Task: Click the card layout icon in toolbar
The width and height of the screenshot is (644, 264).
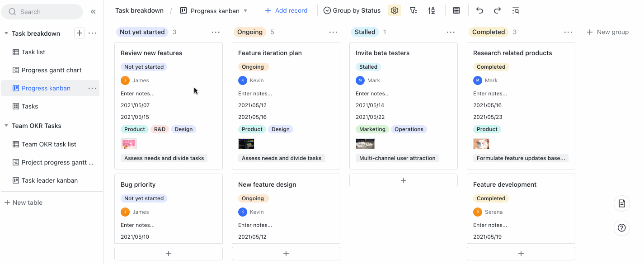Action: pyautogui.click(x=456, y=10)
